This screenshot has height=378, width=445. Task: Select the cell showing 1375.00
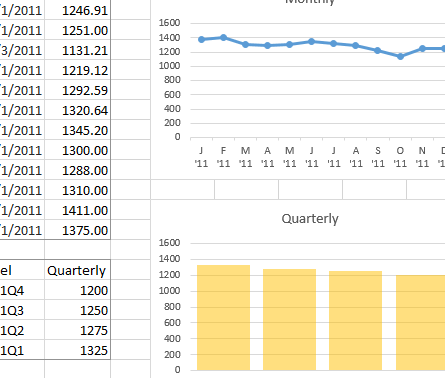pyautogui.click(x=77, y=230)
